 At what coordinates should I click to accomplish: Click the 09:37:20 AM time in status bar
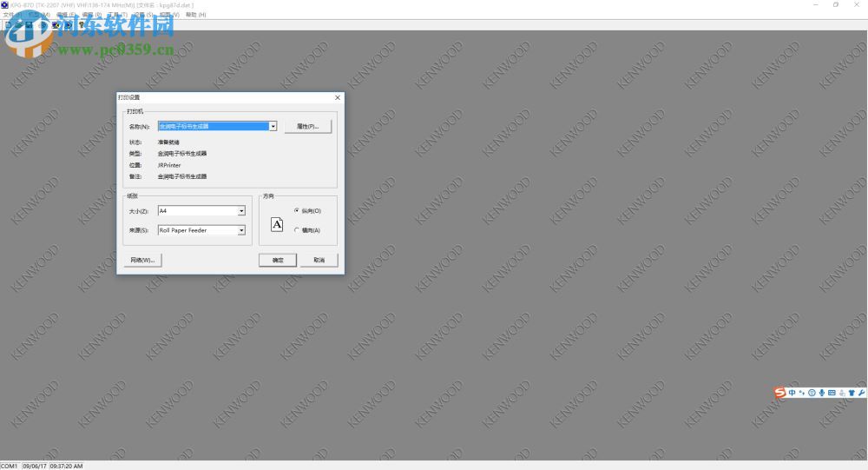tap(67, 467)
